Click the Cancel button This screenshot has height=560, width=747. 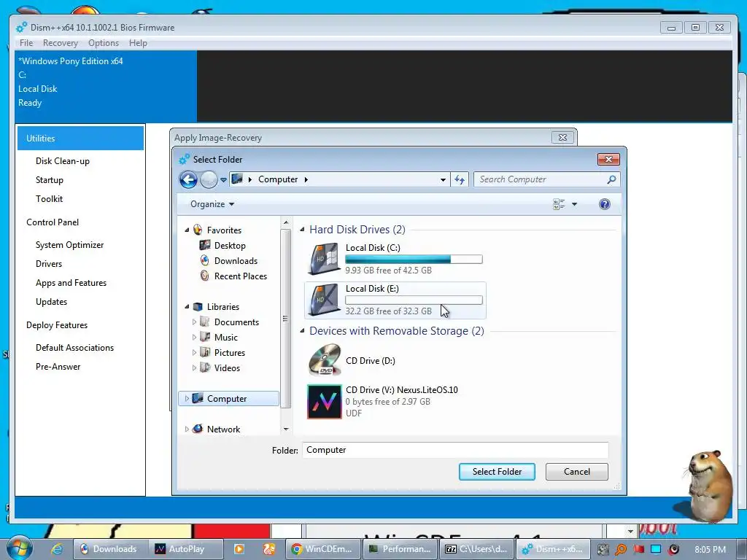(x=576, y=472)
